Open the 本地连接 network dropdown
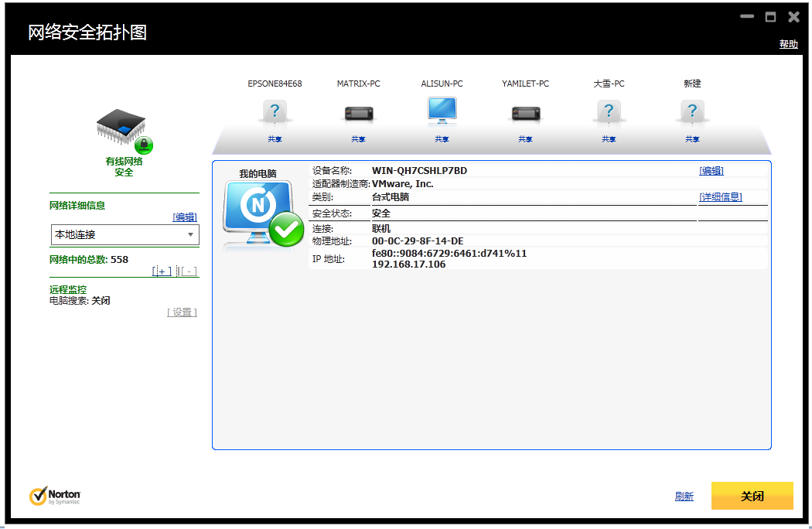Viewport: 812px width, 529px height. (x=125, y=234)
